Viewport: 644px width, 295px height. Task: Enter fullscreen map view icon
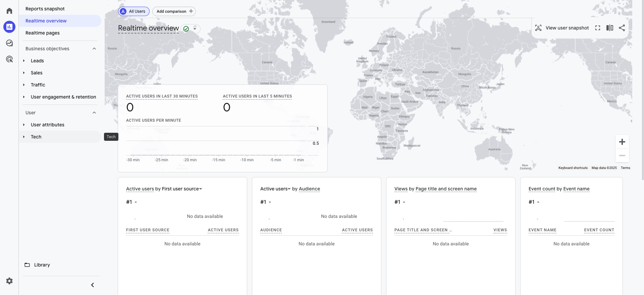coord(598,28)
